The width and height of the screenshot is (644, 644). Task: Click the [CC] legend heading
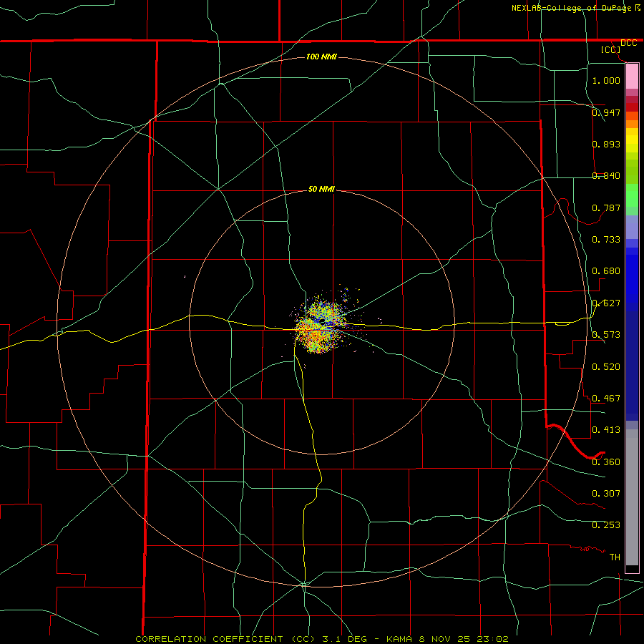coord(611,49)
